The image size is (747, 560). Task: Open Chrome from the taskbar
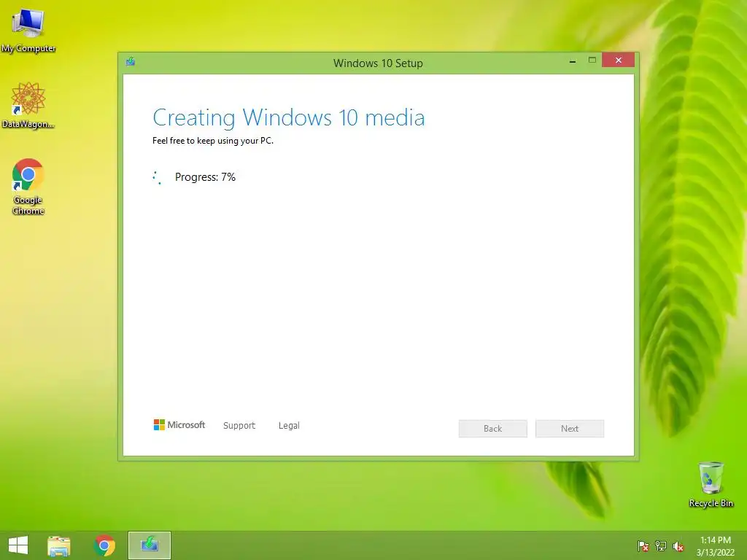[x=104, y=545]
